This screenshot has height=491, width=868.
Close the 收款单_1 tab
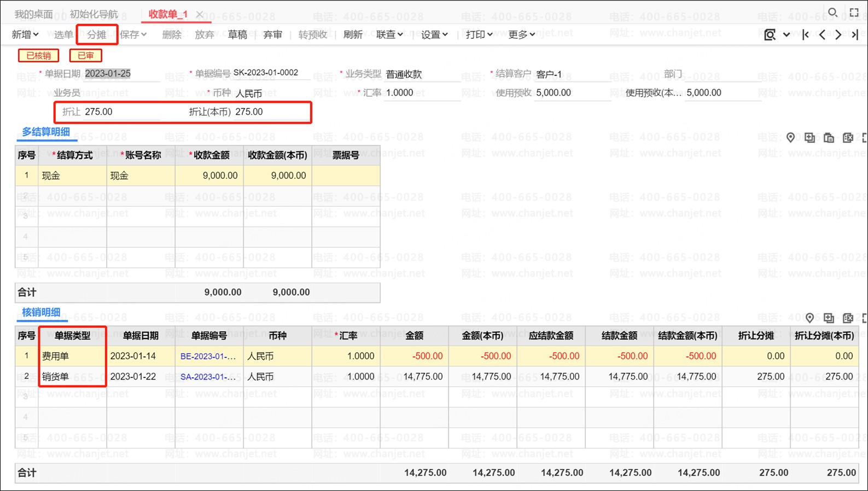[200, 14]
